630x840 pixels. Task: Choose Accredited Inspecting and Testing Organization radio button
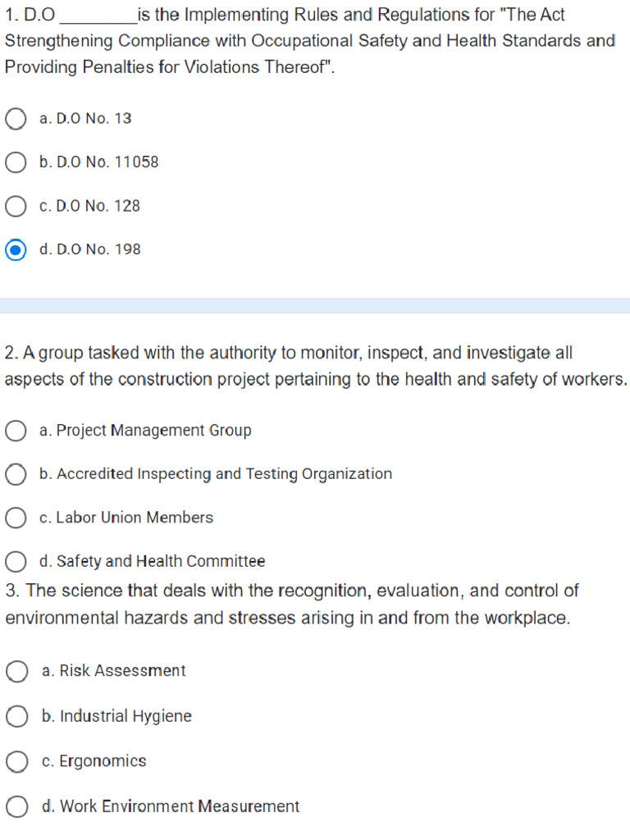tap(16, 474)
